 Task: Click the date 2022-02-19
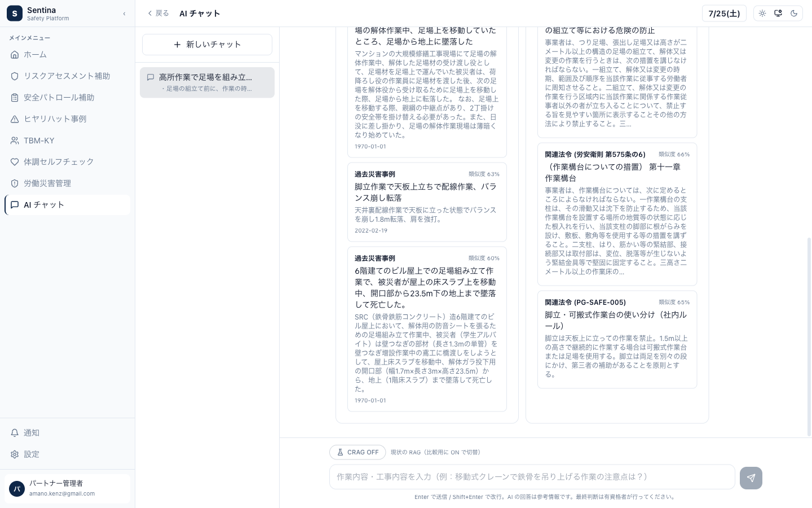click(x=370, y=231)
